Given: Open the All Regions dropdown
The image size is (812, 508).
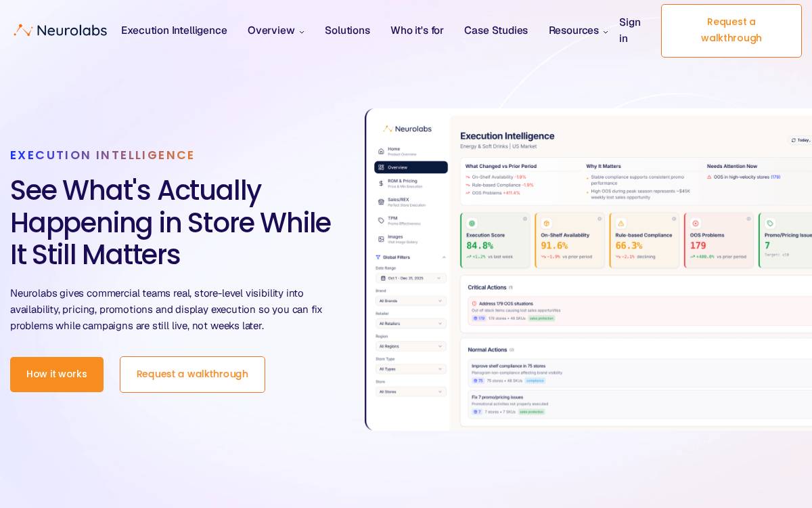Looking at the screenshot, I should point(411,346).
